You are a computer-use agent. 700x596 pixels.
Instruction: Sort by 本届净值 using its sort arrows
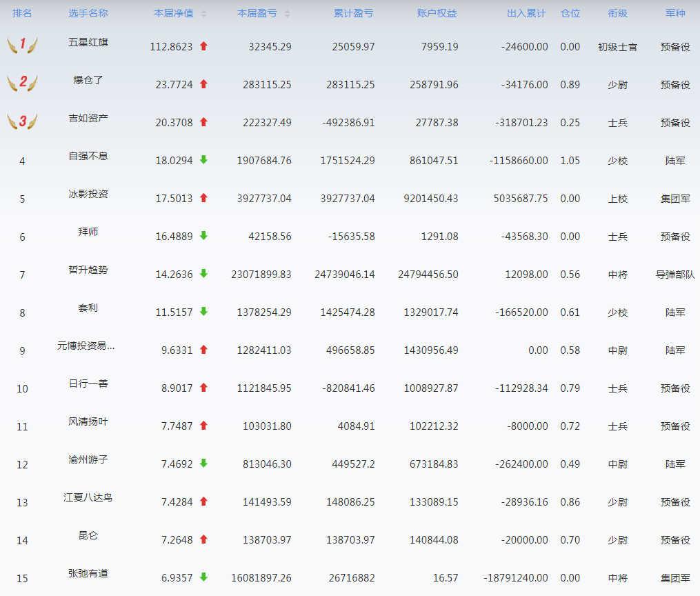[x=203, y=14]
